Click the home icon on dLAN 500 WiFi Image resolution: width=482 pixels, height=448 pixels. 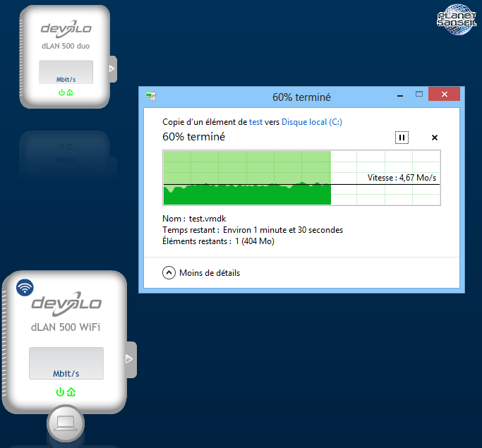point(71,392)
